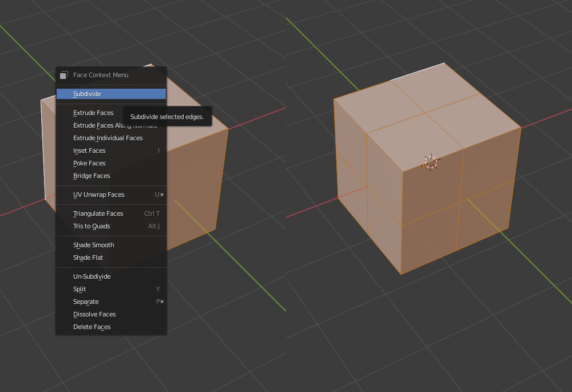Viewport: 572px width, 392px height.
Task: Click the 'Subdivide selected edges.' tooltip text
Action: pos(166,117)
